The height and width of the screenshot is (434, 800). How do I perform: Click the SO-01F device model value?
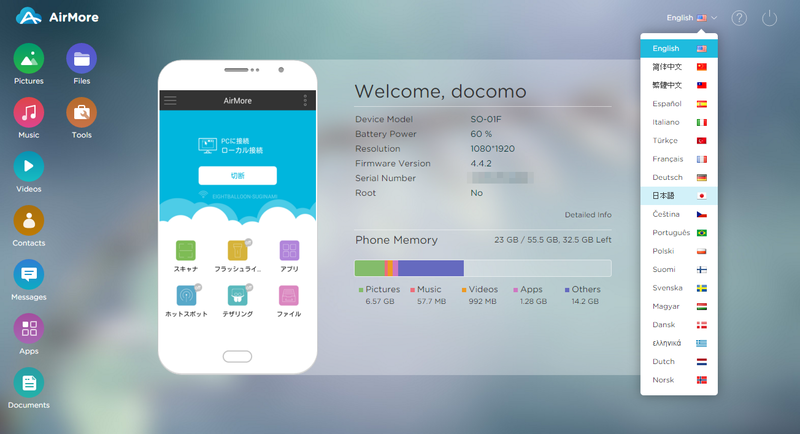point(486,119)
